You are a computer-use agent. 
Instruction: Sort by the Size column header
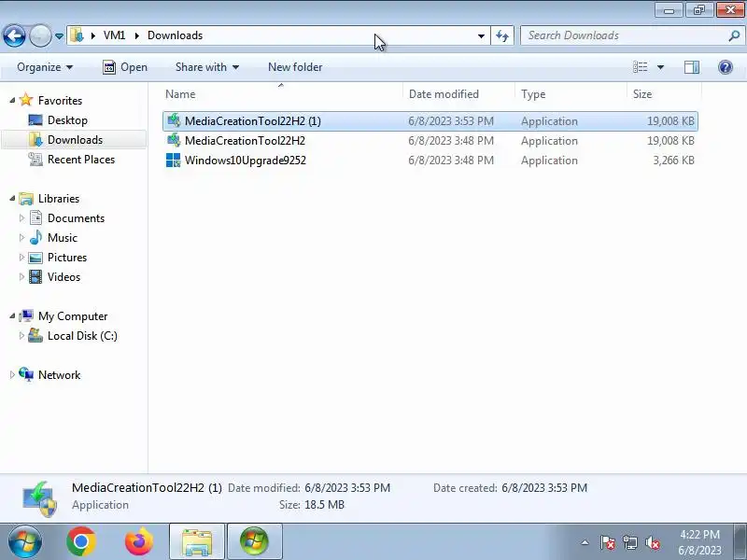pos(664,94)
